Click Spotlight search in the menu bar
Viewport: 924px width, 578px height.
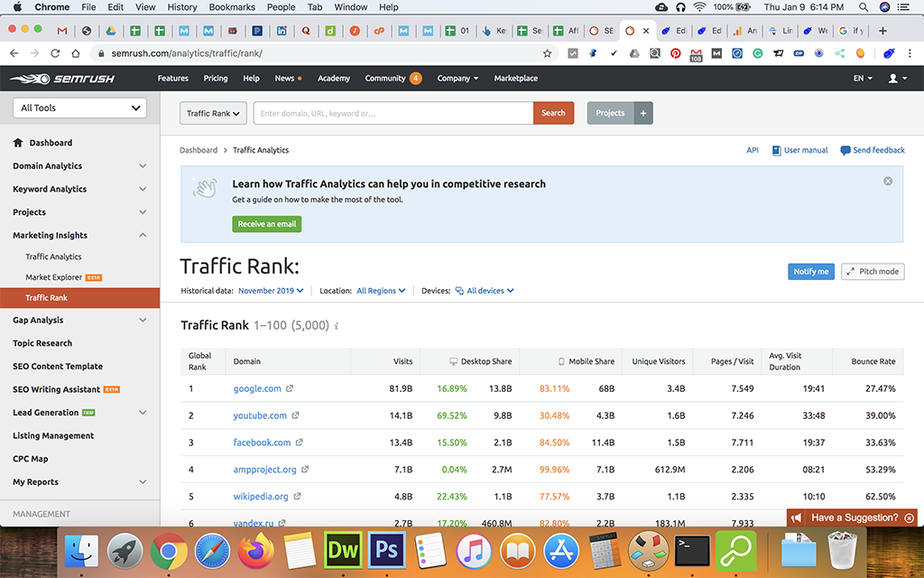[864, 7]
